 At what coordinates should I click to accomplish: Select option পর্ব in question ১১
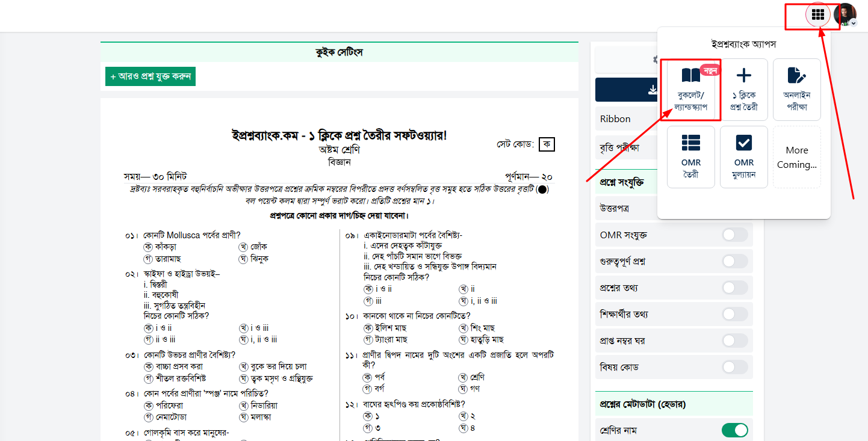click(374, 377)
